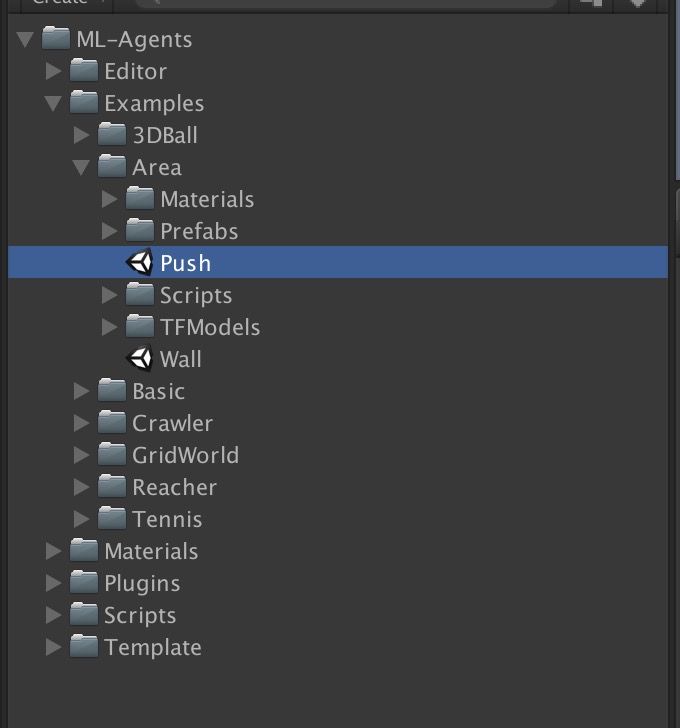Select the Materials label under Area

pos(207,200)
